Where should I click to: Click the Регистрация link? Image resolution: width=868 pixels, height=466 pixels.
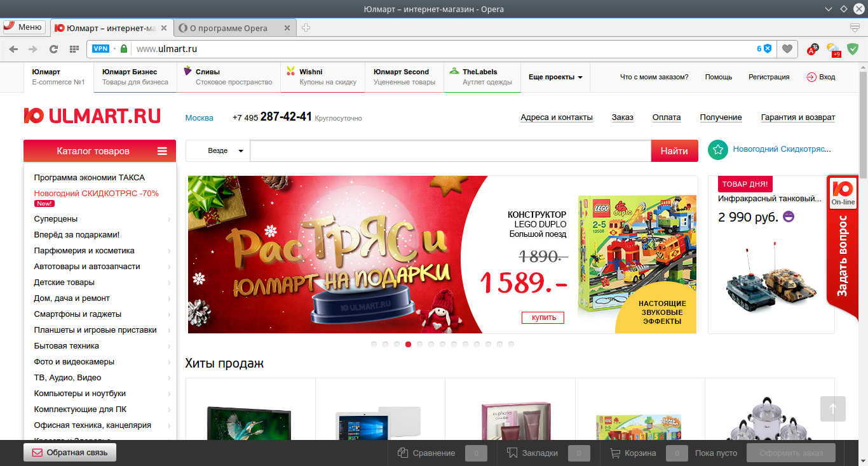click(x=769, y=77)
